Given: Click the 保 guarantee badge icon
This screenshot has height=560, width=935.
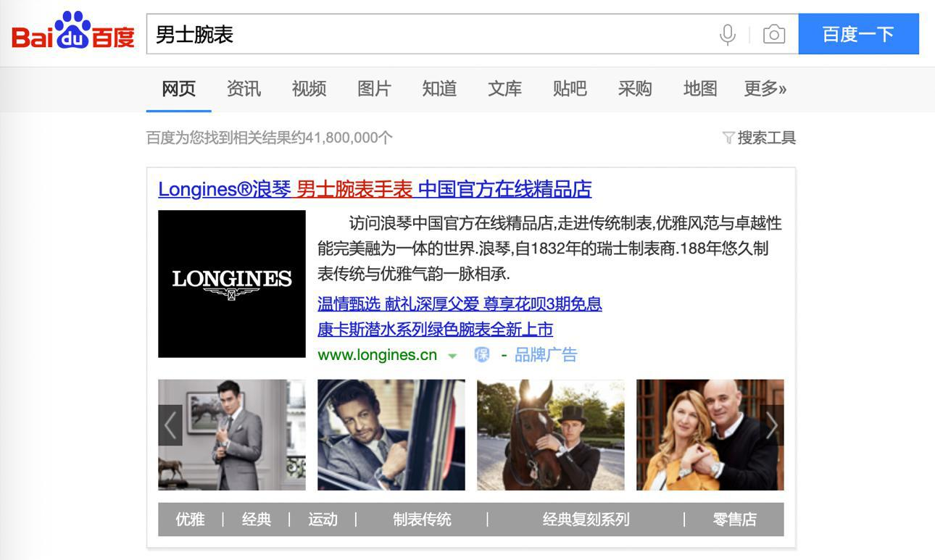Looking at the screenshot, I should (x=482, y=354).
